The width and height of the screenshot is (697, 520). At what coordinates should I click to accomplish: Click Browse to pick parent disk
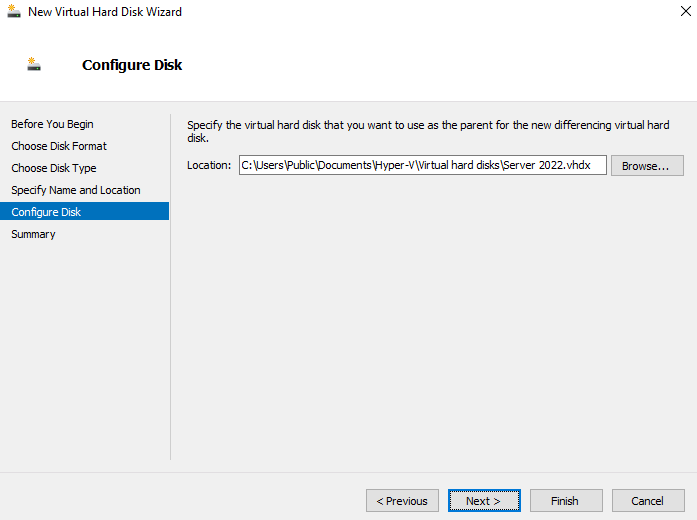pos(647,166)
